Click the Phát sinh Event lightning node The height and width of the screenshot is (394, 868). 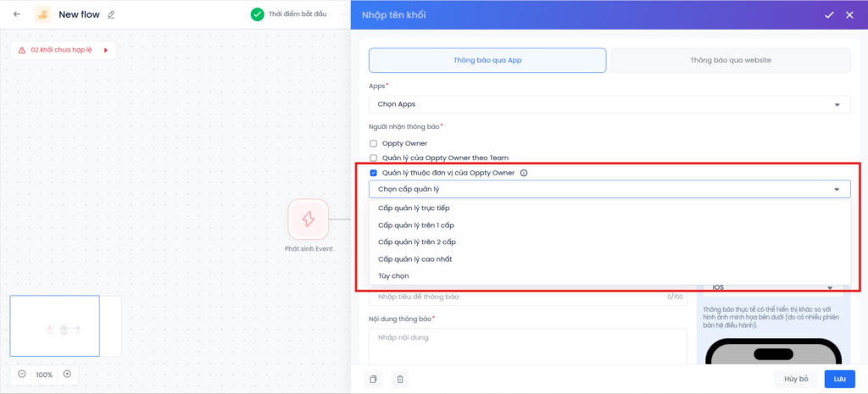tap(308, 219)
